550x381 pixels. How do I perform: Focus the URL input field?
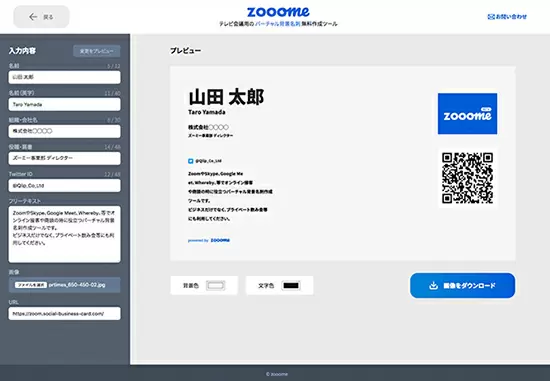click(x=65, y=314)
